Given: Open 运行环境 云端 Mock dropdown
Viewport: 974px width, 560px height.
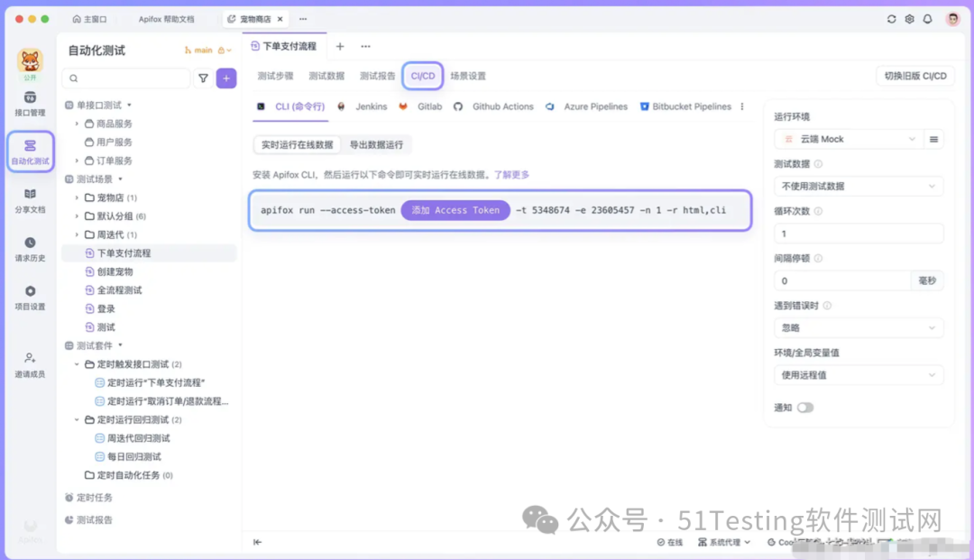Looking at the screenshot, I should 848,139.
